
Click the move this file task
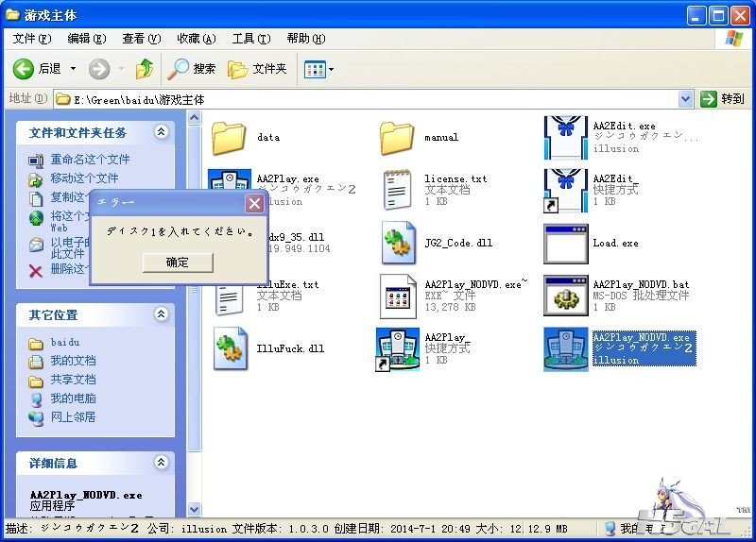click(x=84, y=178)
